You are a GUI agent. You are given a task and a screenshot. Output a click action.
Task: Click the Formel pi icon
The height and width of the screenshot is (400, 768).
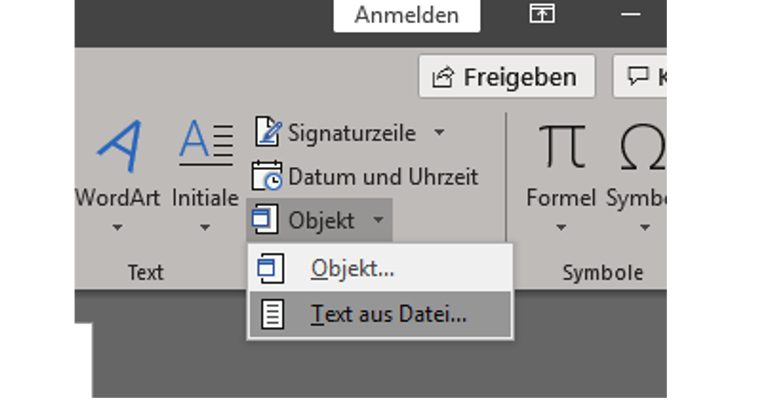coord(561,147)
